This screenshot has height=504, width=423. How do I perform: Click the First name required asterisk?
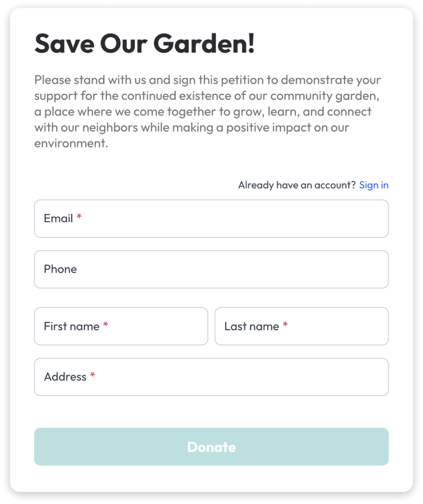point(105,324)
